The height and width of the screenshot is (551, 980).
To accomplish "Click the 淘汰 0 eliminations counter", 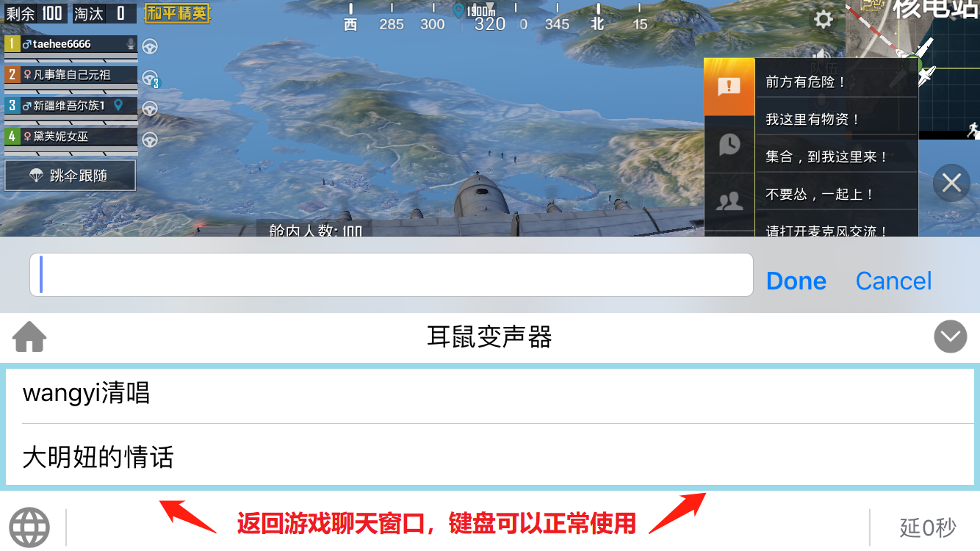I will pyautogui.click(x=104, y=13).
